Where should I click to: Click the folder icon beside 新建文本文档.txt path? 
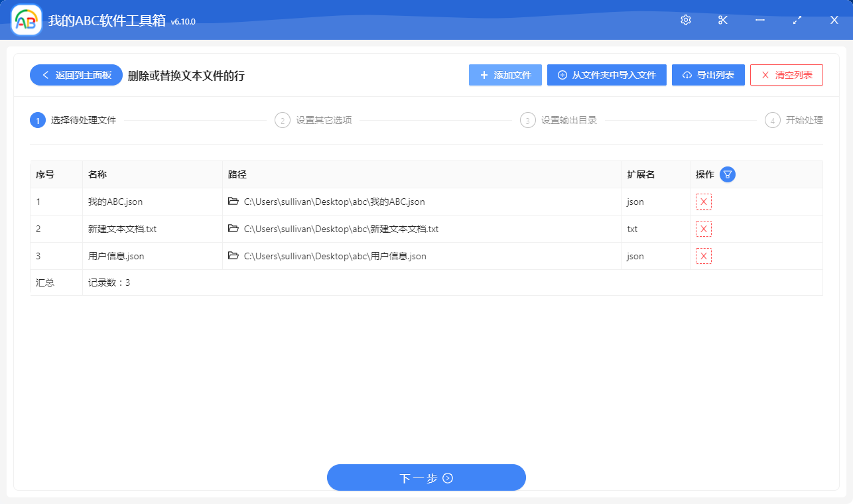pos(233,228)
